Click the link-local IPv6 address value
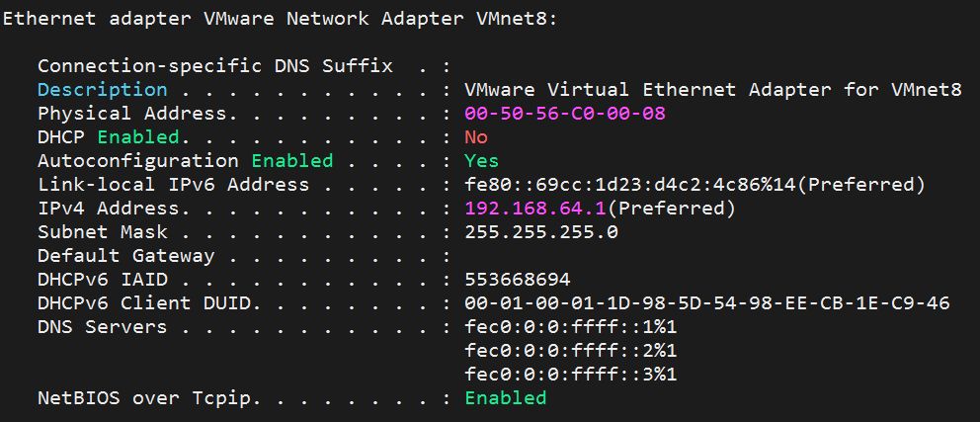This screenshot has width=980, height=422. [694, 185]
